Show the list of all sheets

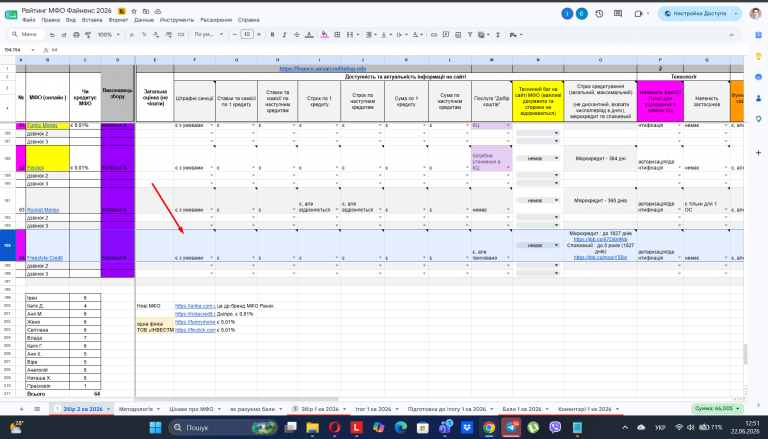pos(37,409)
